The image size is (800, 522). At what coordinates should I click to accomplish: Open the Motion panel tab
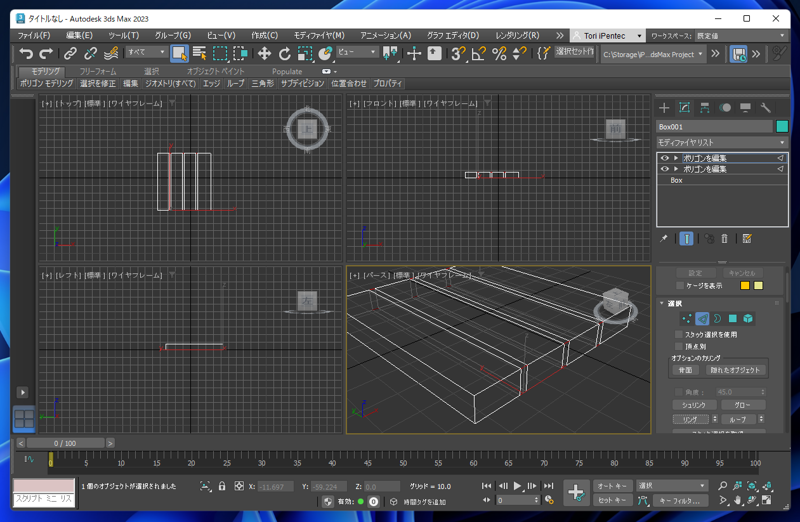point(725,108)
